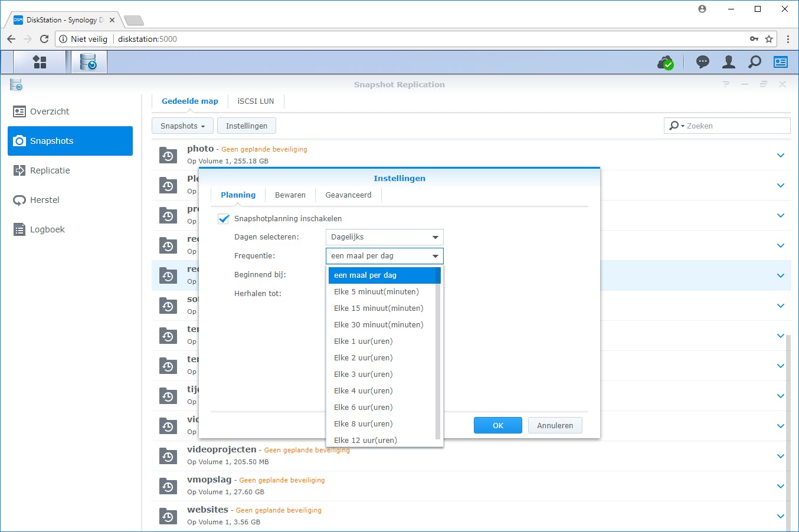Uncheck Snapshotplanning inschakelen checkbox
Image resolution: width=799 pixels, height=532 pixels.
click(224, 219)
